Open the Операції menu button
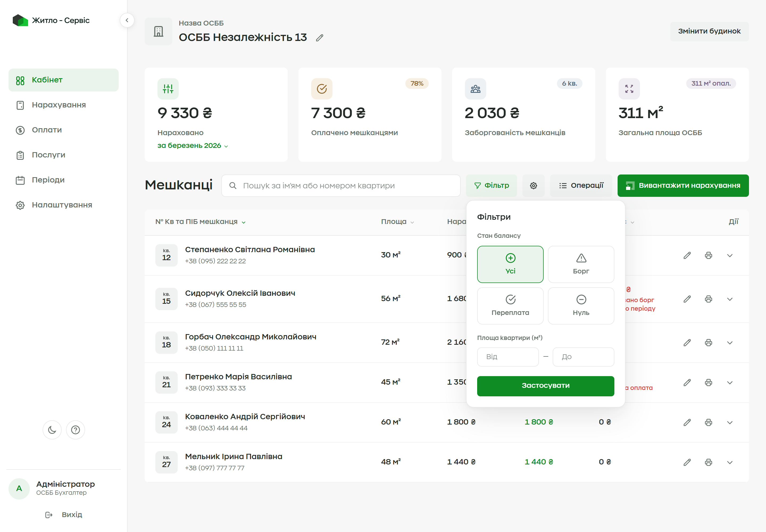Viewport: 766px width, 532px height. click(x=581, y=186)
